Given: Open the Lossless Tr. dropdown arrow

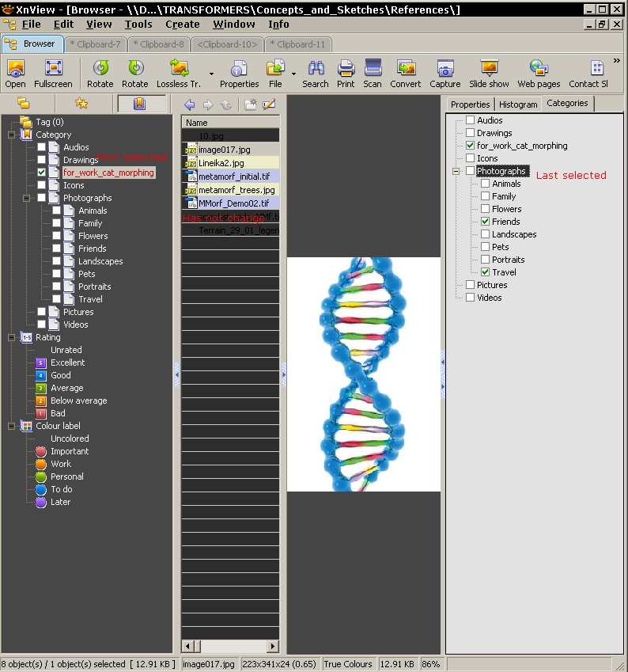Looking at the screenshot, I should pos(211,74).
